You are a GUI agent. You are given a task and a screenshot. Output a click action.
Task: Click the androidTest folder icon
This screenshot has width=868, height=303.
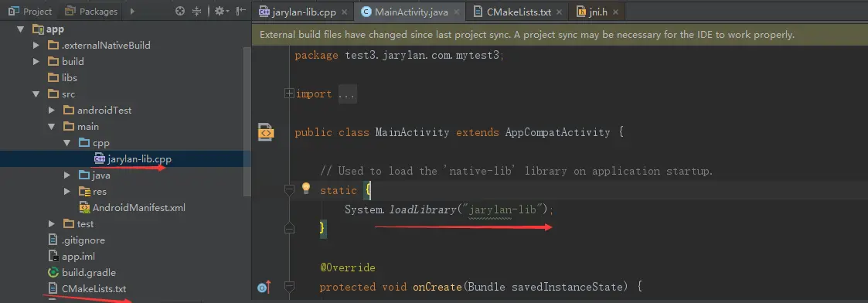[x=69, y=111]
